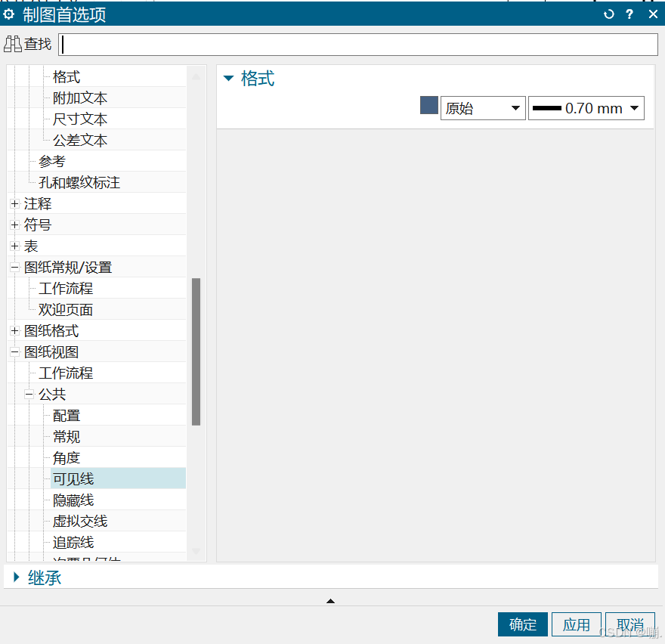Select 虚拟交线 tree item
This screenshot has width=665, height=644.
coord(80,522)
